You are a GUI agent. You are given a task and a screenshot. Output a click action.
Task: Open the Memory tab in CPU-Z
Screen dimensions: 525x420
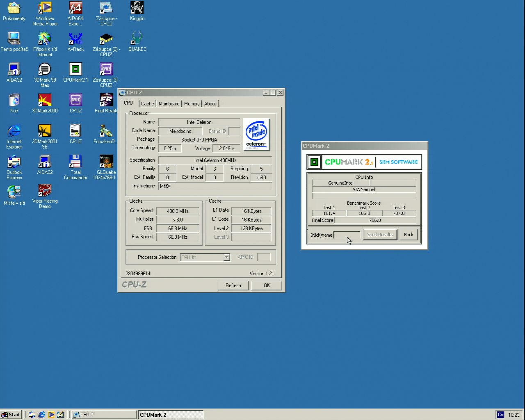192,104
